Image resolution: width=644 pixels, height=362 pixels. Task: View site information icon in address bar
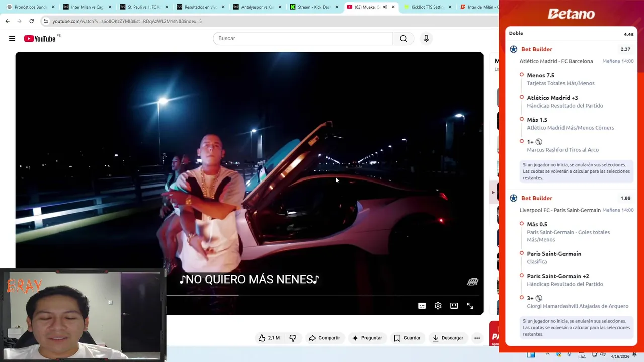tap(46, 21)
